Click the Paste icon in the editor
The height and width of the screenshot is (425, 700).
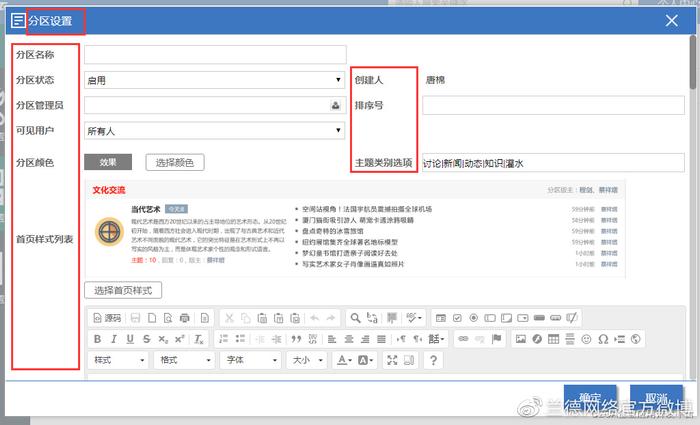pyautogui.click(x=262, y=318)
